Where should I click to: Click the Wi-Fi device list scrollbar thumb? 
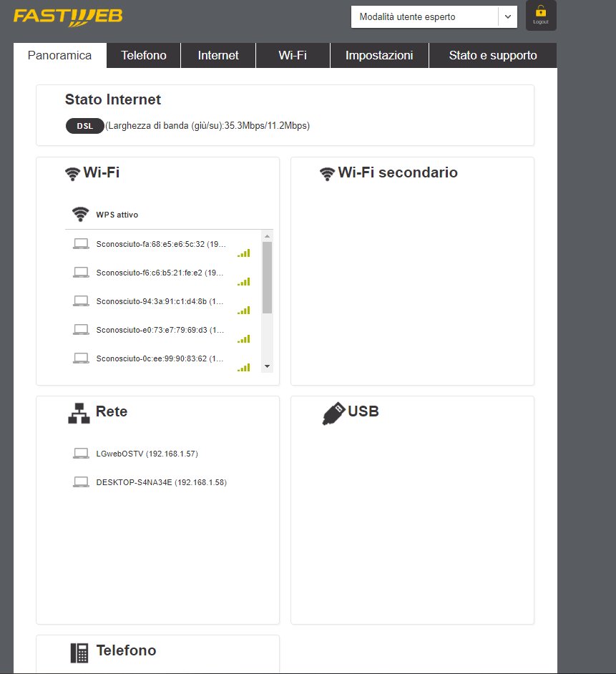[267, 278]
